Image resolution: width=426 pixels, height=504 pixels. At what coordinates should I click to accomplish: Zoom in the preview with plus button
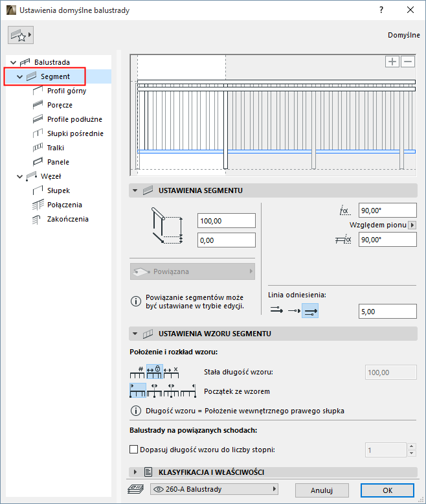click(392, 62)
